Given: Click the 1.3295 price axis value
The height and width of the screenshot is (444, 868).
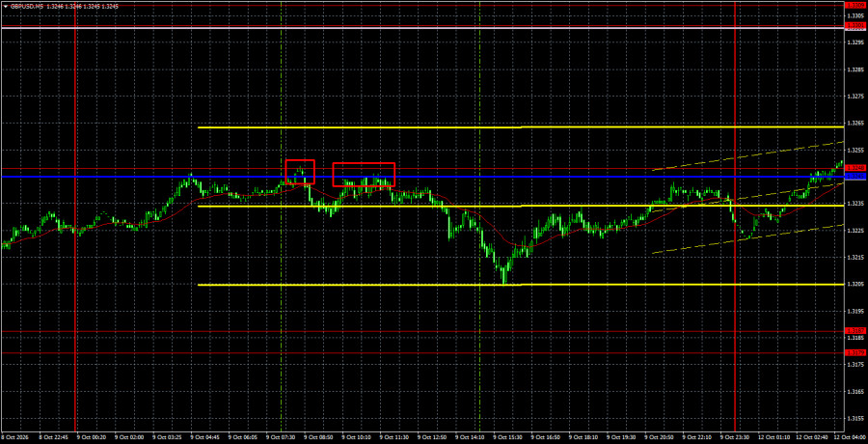Looking at the screenshot, I should coord(854,42).
